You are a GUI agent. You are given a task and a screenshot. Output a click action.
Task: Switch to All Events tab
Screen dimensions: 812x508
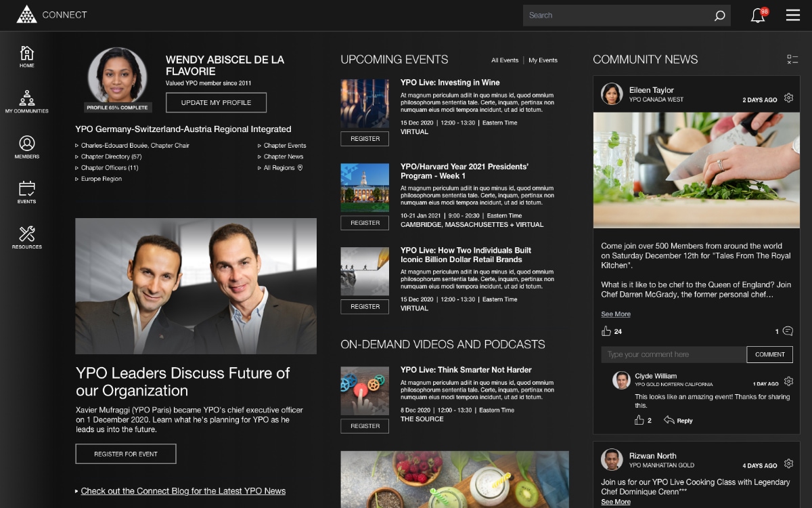tap(505, 60)
